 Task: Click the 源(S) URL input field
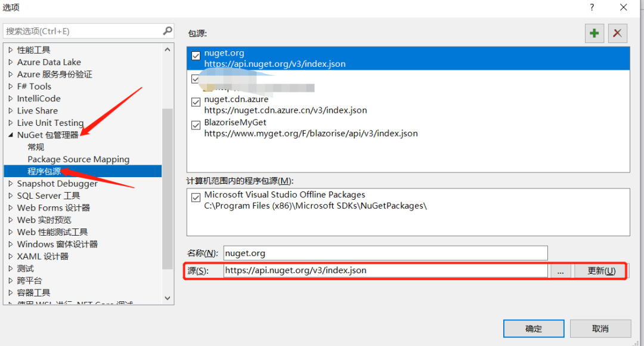pyautogui.click(x=385, y=270)
